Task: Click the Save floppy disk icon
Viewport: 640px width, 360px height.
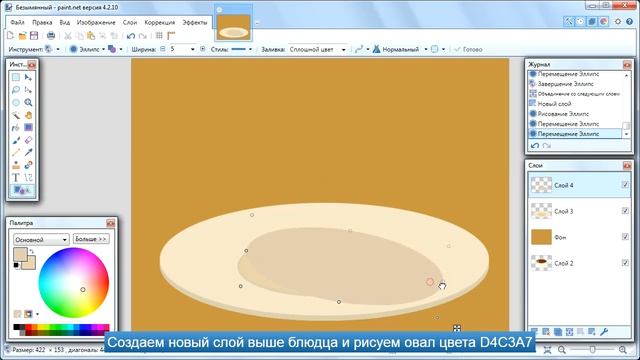Action: point(34,36)
